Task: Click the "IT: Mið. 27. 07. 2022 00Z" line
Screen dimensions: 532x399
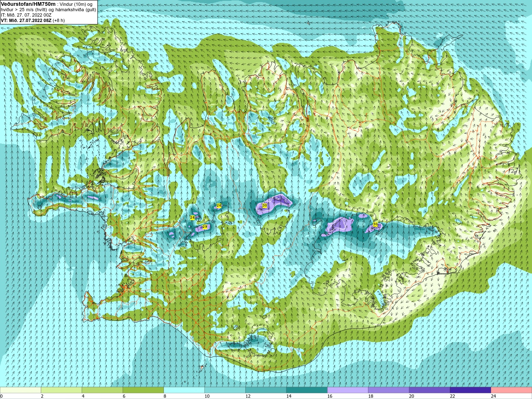Action: point(26,15)
